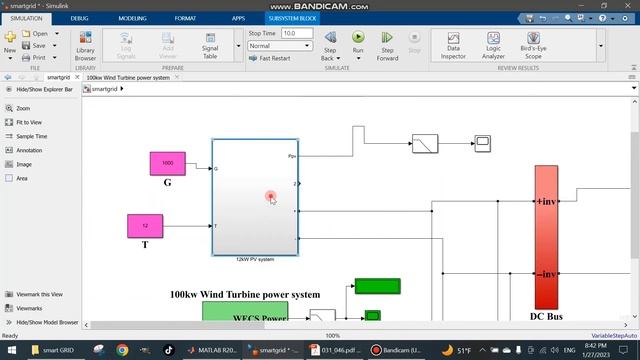
Task: Click the Add Viewer icon
Action: (168, 46)
